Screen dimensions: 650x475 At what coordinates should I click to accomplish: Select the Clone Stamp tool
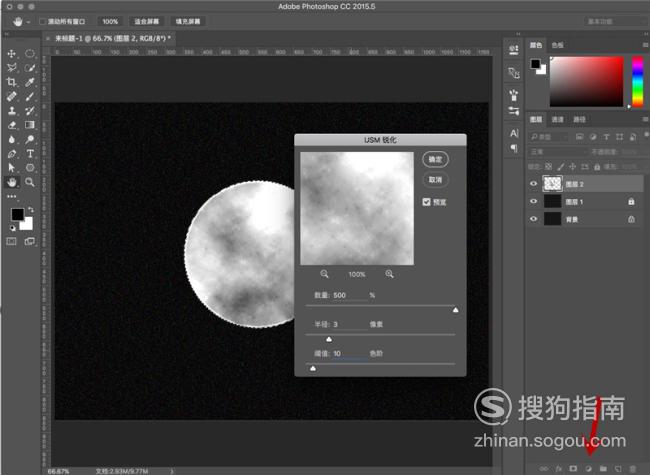click(x=12, y=111)
